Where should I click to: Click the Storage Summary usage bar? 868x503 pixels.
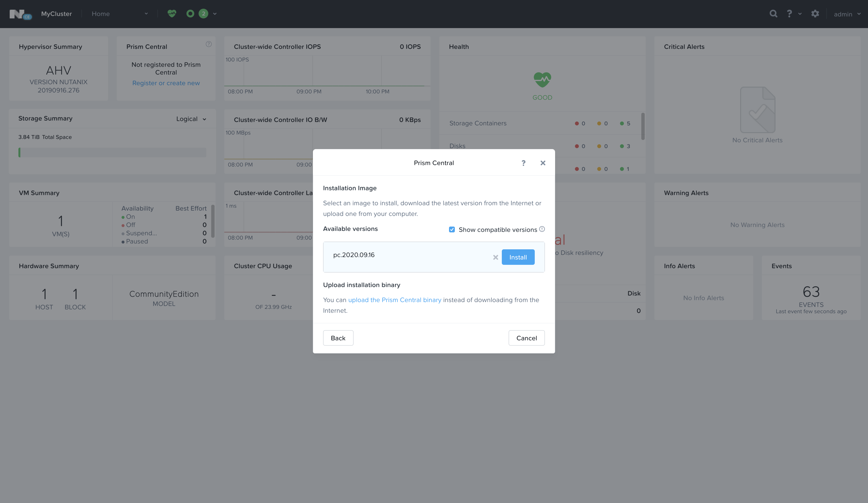click(112, 152)
